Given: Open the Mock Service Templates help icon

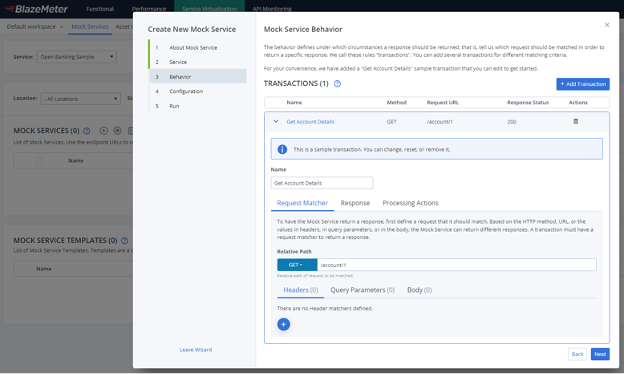Looking at the screenshot, I should click(x=125, y=240).
